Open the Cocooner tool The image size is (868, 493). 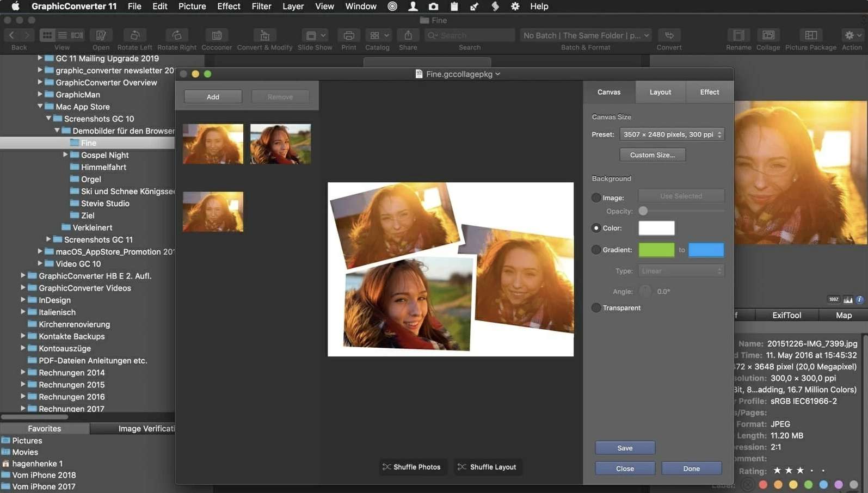(x=217, y=35)
